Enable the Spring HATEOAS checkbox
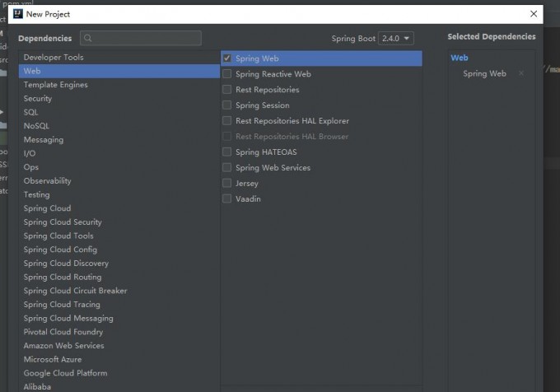The height and width of the screenshot is (392, 560). (x=226, y=152)
